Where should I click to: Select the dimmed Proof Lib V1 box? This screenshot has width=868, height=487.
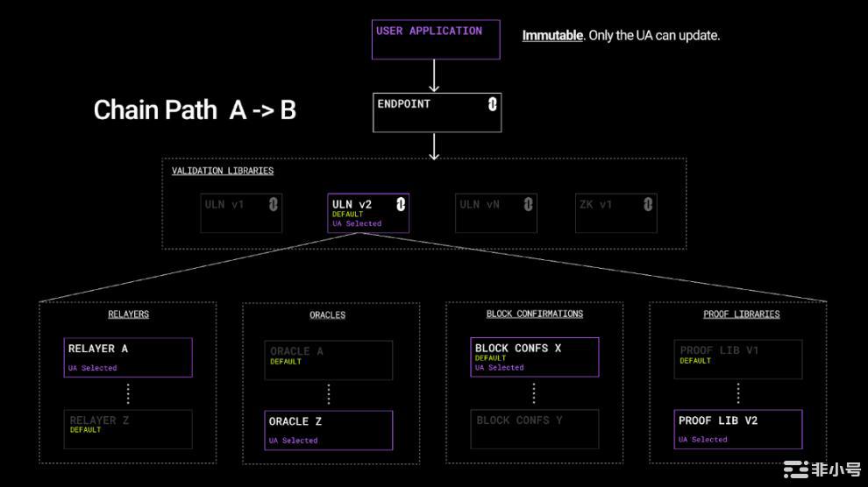737,359
